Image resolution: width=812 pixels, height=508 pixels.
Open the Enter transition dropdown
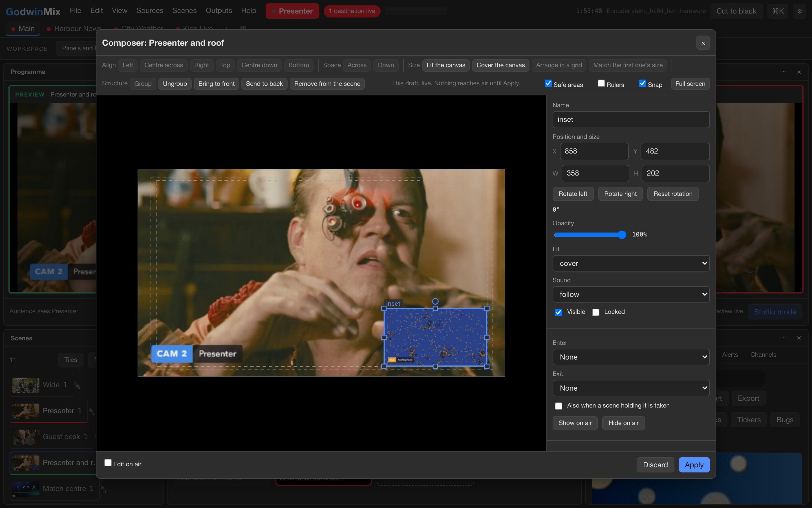pyautogui.click(x=631, y=357)
